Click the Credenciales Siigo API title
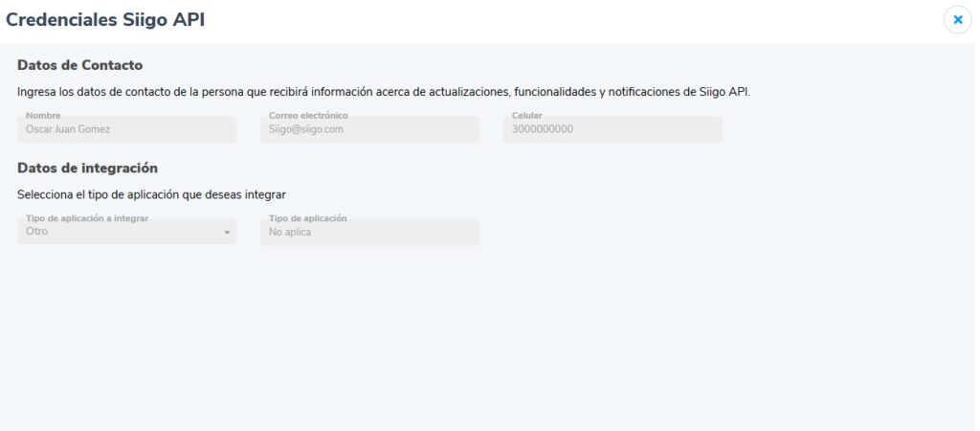The width and height of the screenshot is (980, 431). pos(105,20)
